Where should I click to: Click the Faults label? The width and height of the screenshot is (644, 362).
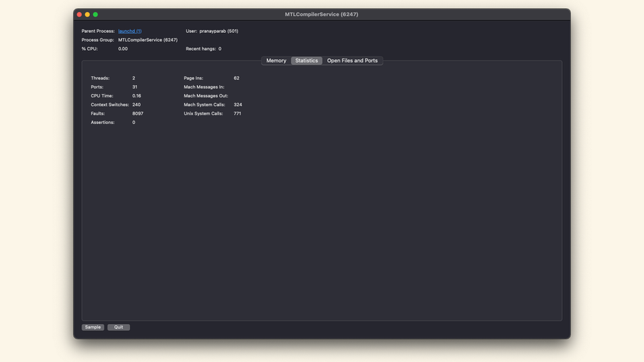click(98, 114)
